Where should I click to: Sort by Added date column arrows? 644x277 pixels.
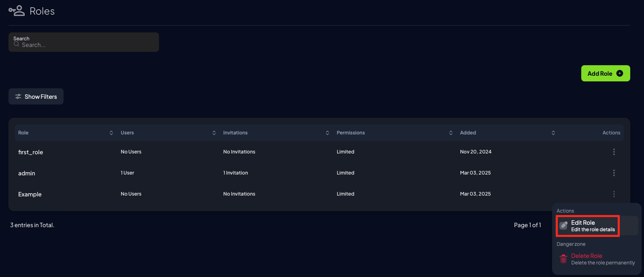553,133
